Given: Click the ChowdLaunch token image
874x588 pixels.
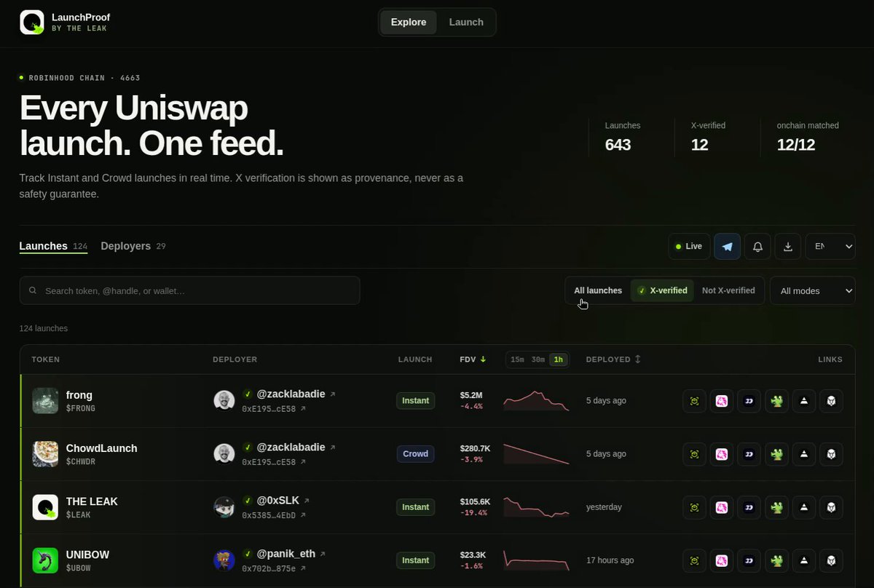Looking at the screenshot, I should point(45,454).
